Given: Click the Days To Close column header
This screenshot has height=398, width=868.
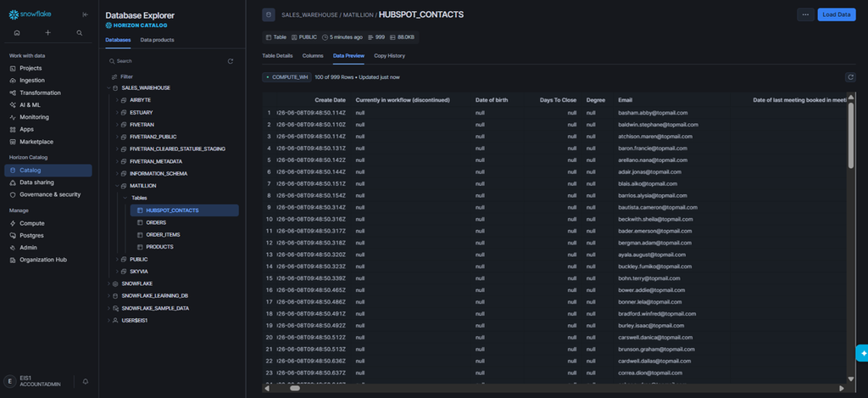Looking at the screenshot, I should tap(558, 100).
